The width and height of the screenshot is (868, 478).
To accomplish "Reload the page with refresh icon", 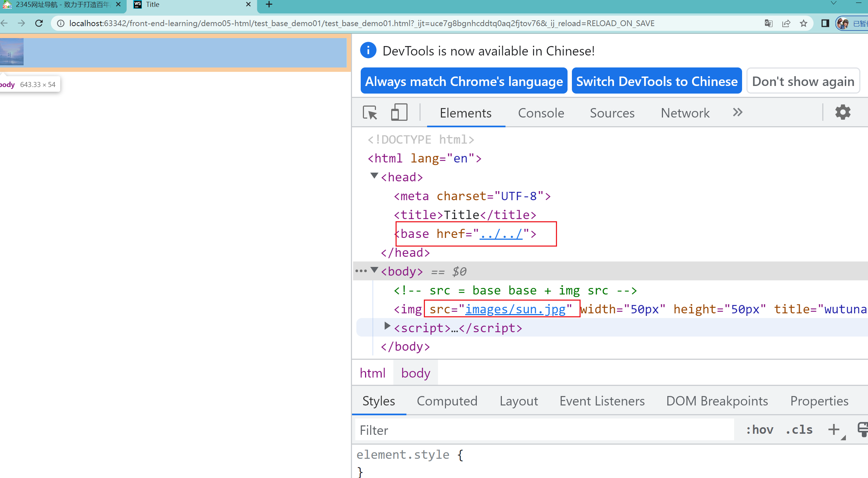I will (x=39, y=24).
